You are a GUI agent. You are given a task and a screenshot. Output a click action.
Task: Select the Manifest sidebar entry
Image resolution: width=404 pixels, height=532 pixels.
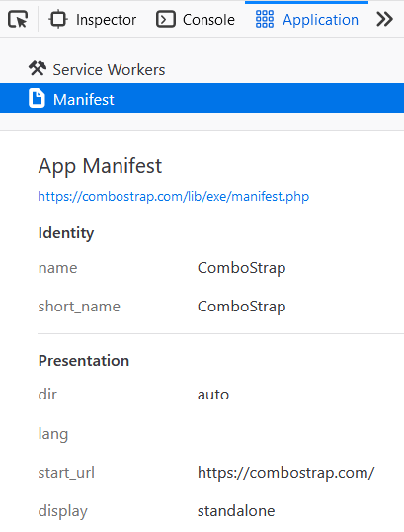coord(202,99)
